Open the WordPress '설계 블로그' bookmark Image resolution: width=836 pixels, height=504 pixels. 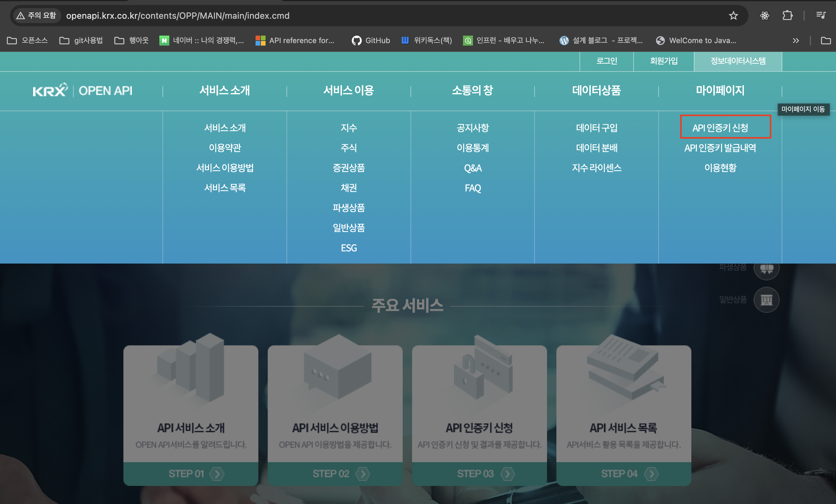[x=601, y=40]
